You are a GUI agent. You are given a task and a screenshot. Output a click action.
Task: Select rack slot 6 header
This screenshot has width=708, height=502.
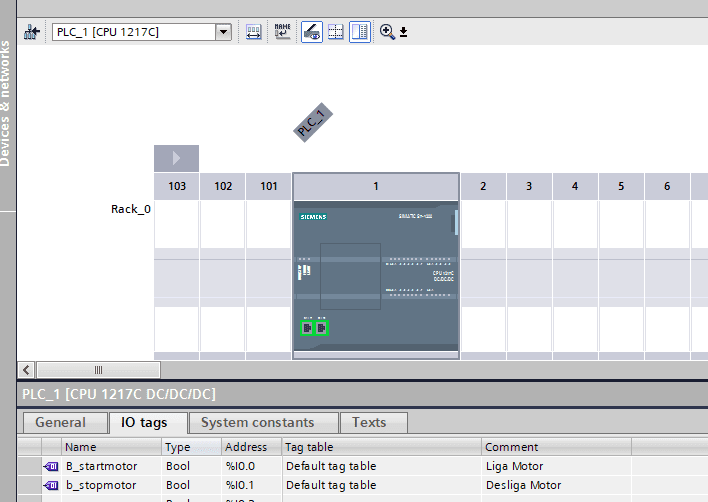667,186
